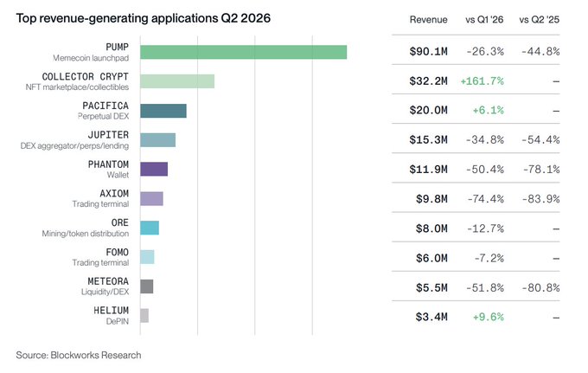The image size is (588, 373).
Task: Click the +9.6% growth value
Action: point(488,317)
